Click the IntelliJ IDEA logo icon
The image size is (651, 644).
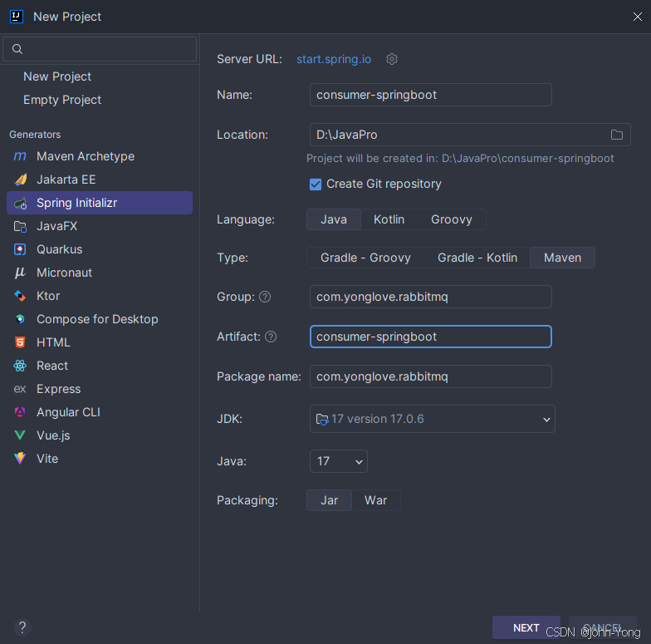[x=17, y=17]
